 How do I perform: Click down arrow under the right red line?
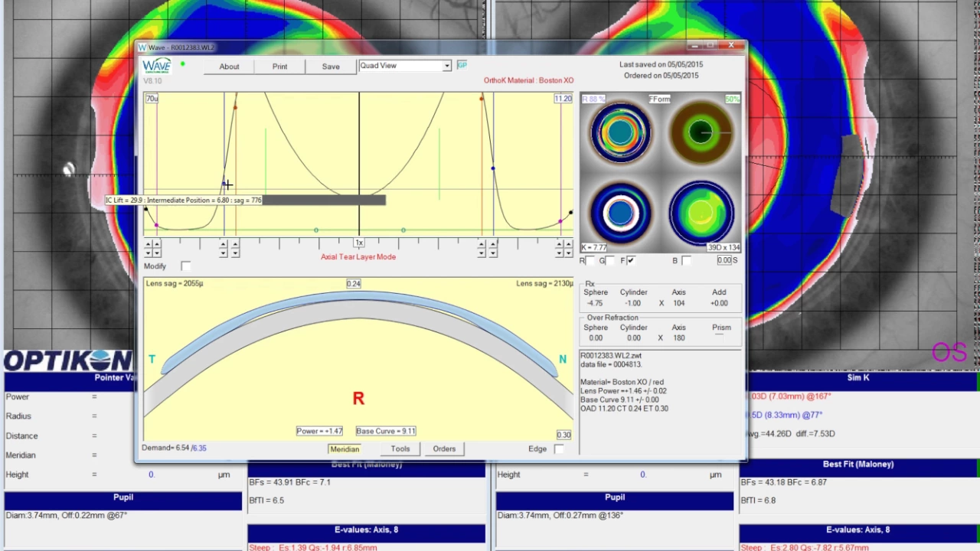click(482, 253)
